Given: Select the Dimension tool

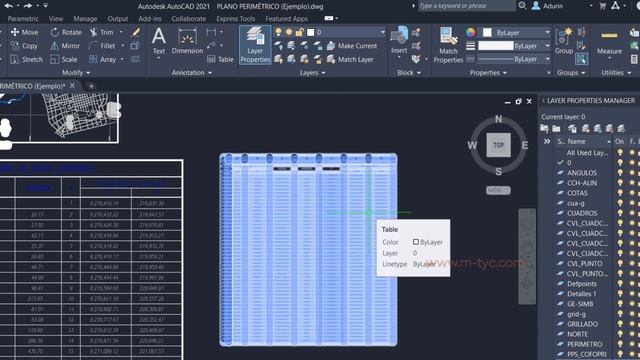Looking at the screenshot, I should click(x=187, y=41).
